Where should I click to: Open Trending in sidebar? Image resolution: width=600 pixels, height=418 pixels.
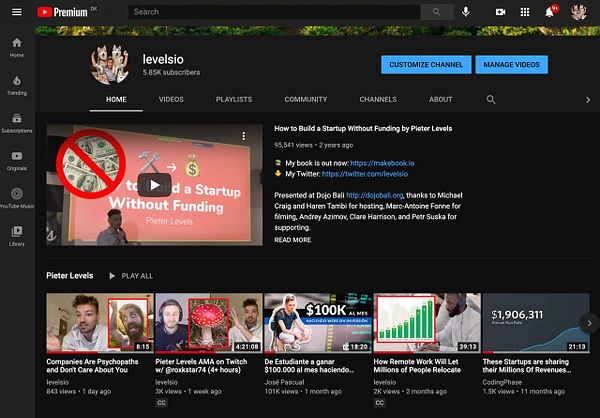(x=17, y=85)
